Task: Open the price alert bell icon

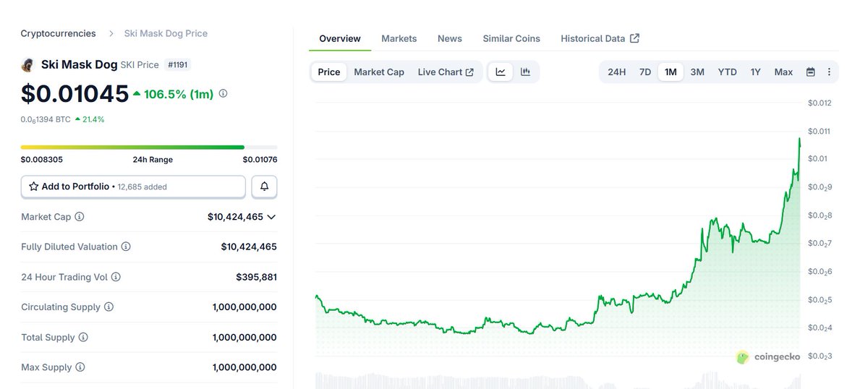Action: pyautogui.click(x=264, y=187)
